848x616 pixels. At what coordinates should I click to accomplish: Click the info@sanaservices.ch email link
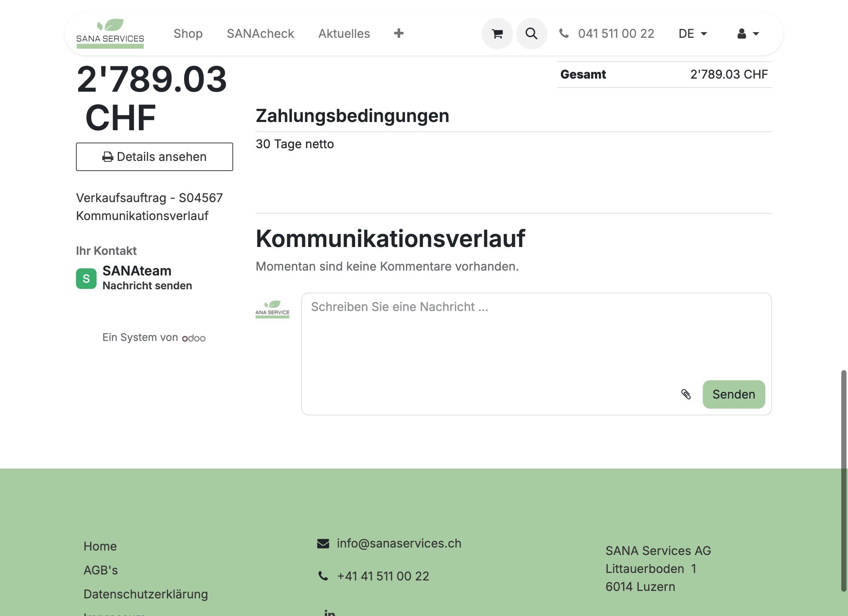[x=399, y=543]
